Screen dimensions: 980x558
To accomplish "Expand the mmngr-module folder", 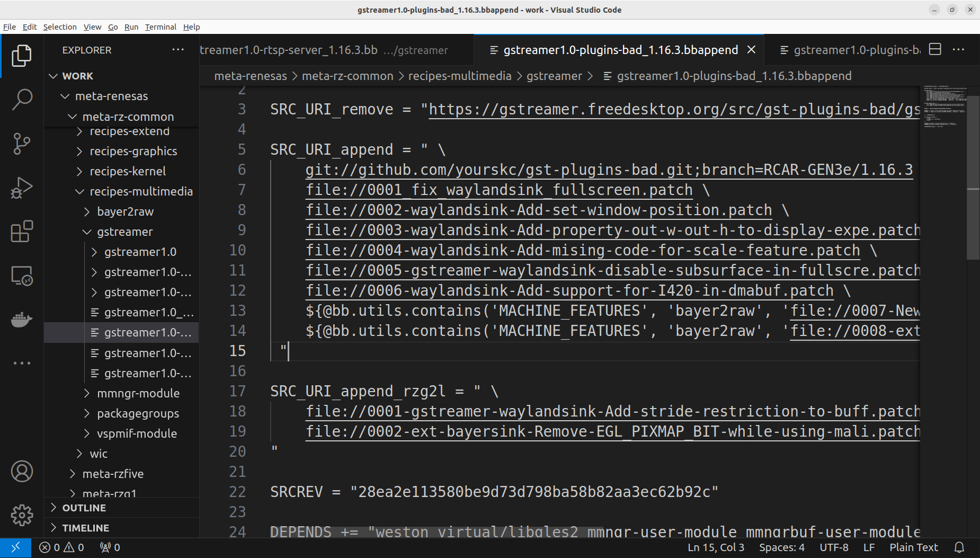I will coord(138,393).
